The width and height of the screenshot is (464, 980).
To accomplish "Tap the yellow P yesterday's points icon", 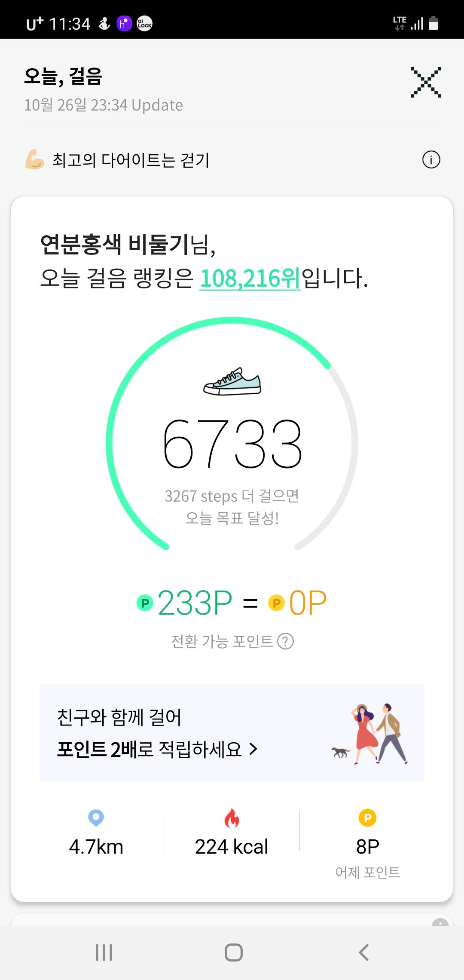I will tap(367, 818).
